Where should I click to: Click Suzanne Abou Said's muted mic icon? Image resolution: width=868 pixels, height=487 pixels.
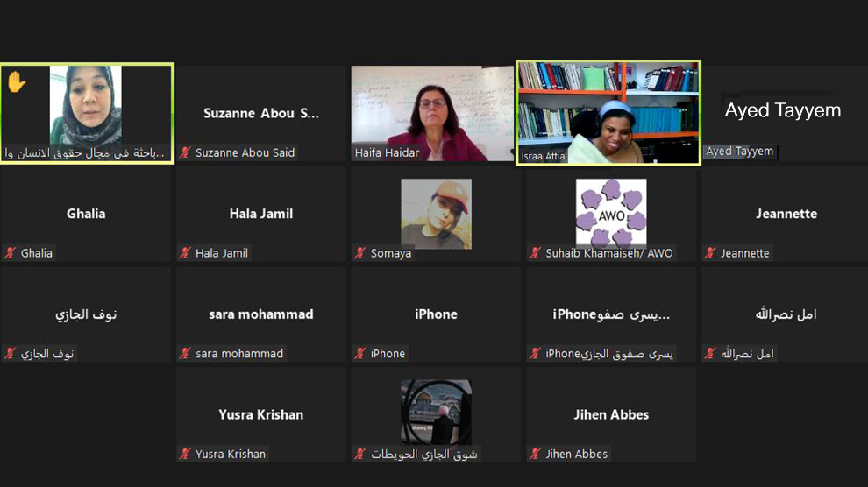pyautogui.click(x=186, y=152)
